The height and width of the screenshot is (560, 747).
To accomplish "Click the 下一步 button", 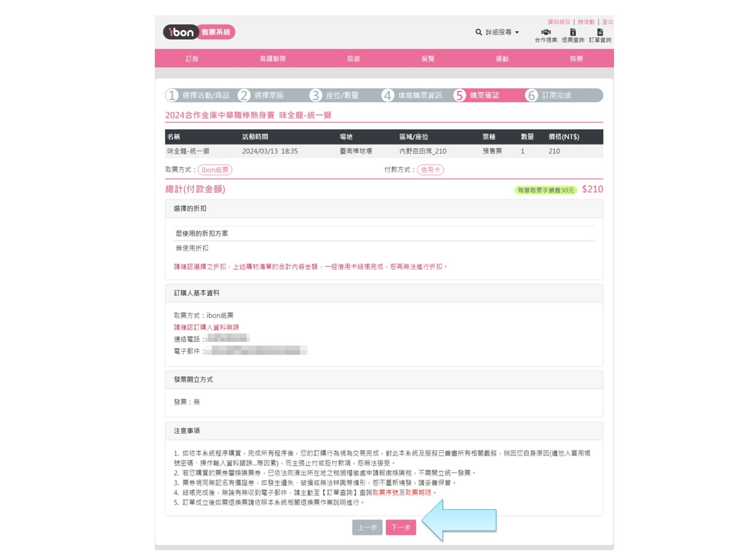I will coord(401,527).
